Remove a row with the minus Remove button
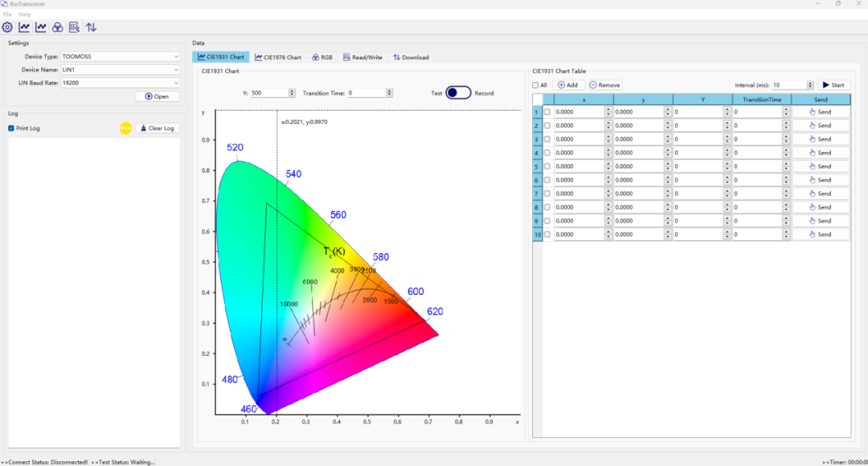The image size is (868, 466). [604, 85]
